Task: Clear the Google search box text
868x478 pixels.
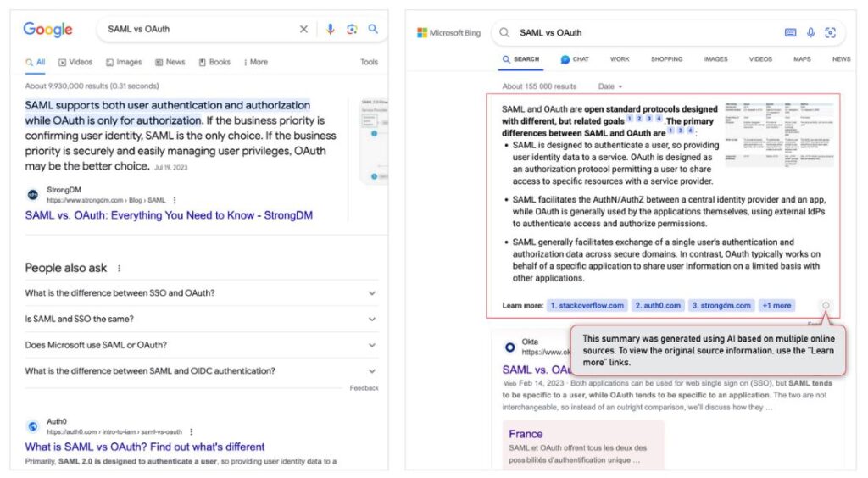Action: tap(303, 29)
